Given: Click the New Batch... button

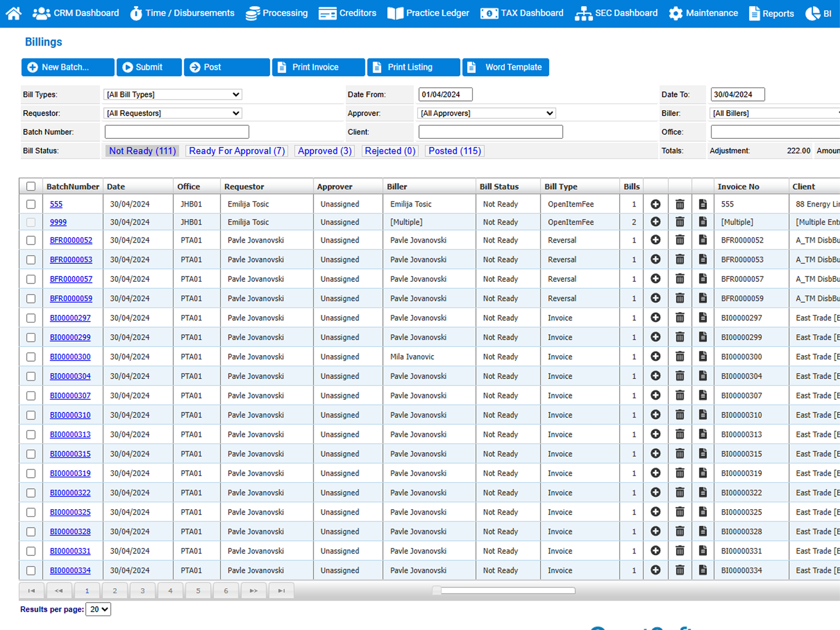Looking at the screenshot, I should (68, 67).
